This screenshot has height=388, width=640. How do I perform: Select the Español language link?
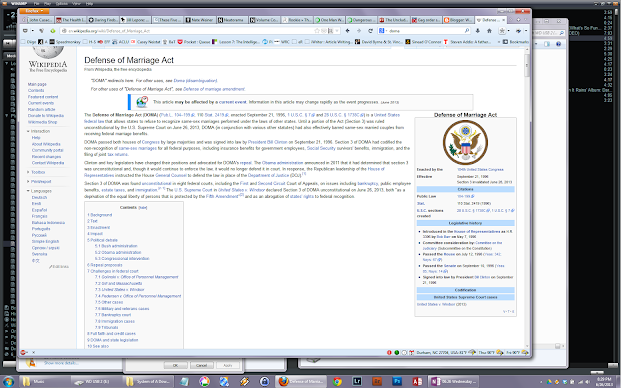40,210
